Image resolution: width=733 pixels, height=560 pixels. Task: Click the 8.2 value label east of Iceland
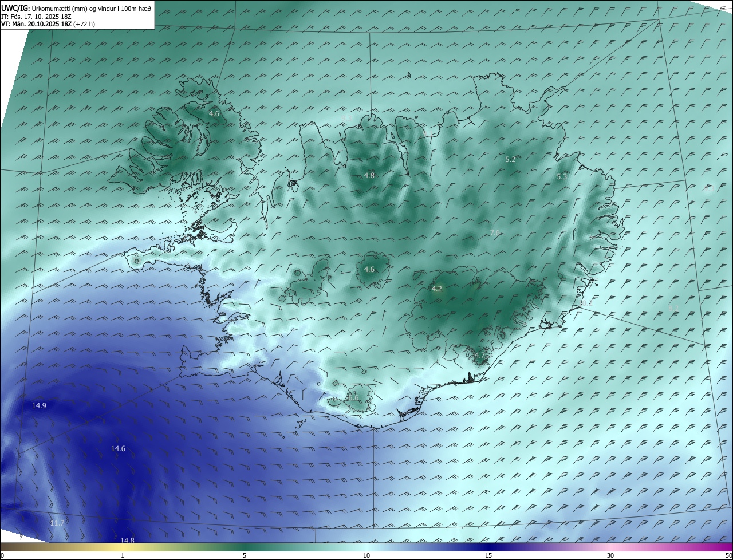pyautogui.click(x=673, y=308)
